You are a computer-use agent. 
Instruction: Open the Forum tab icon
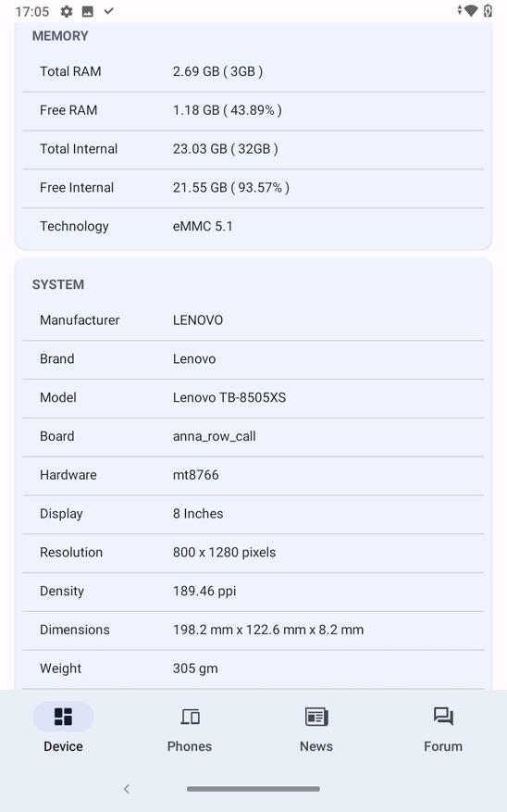(x=443, y=717)
